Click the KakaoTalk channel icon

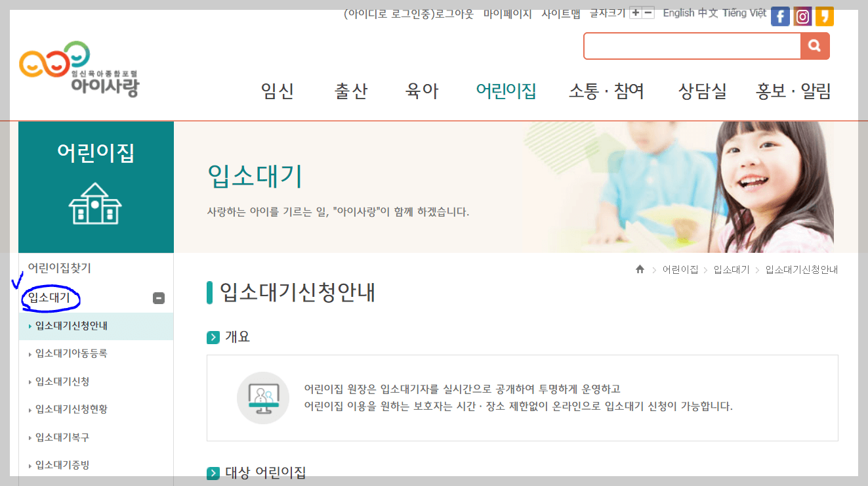pyautogui.click(x=824, y=16)
